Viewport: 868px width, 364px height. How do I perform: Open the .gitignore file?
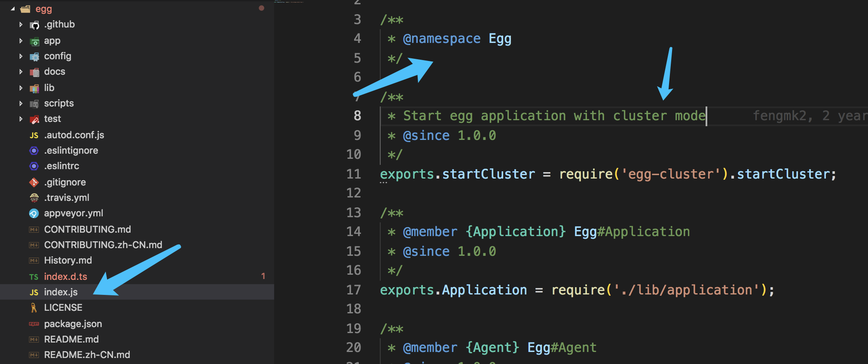[x=65, y=182]
